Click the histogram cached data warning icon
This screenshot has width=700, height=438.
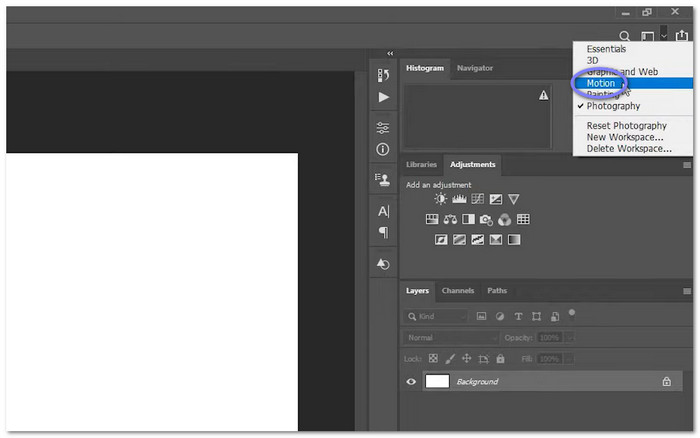pos(543,95)
